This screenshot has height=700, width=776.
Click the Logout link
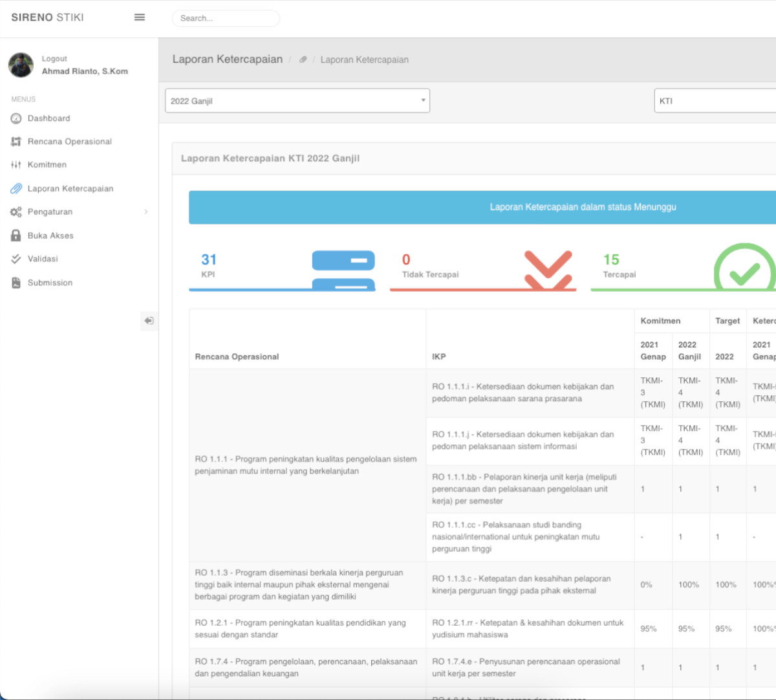[54, 59]
